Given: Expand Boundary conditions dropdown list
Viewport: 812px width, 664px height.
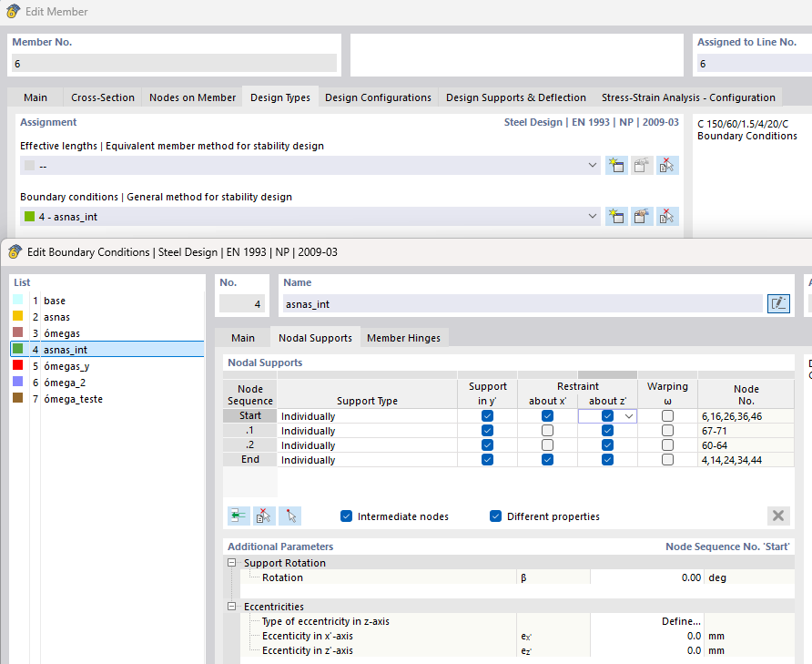Looking at the screenshot, I should pyautogui.click(x=594, y=217).
